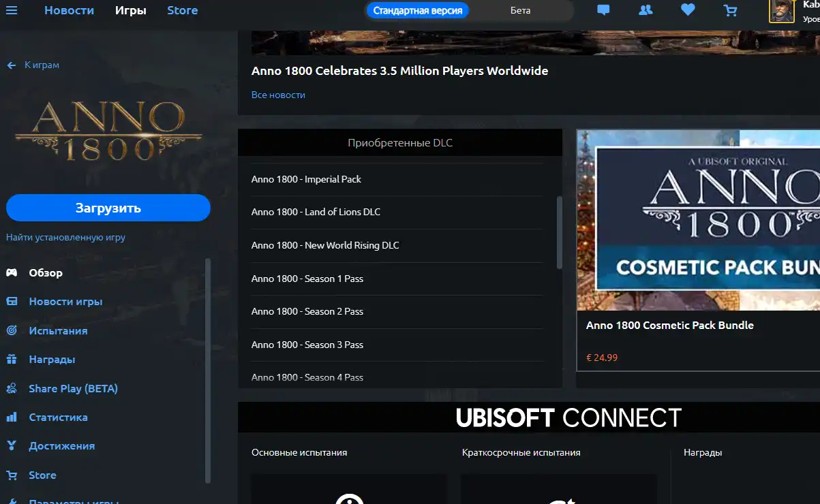Image resolution: width=820 pixels, height=504 pixels.
Task: Click the bar chart icon beside Статистика
Action: 12,417
